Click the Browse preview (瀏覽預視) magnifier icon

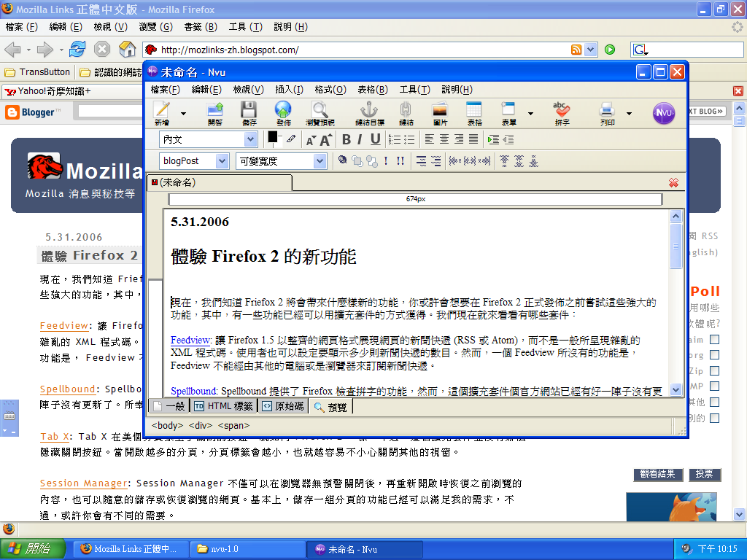320,113
